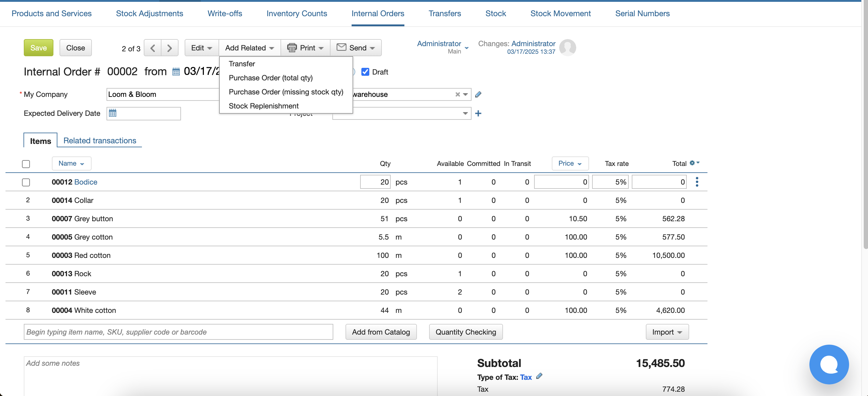Open the Stock section

coord(496,13)
